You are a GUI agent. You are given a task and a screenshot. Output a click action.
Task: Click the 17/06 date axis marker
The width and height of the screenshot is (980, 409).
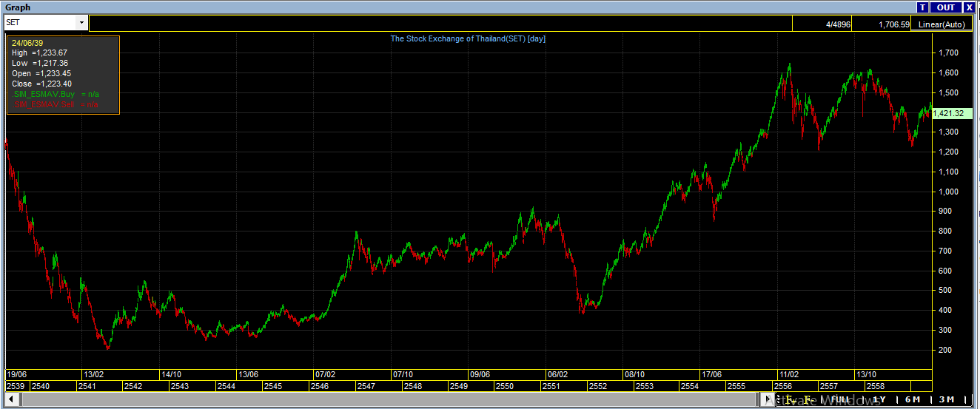pyautogui.click(x=711, y=374)
